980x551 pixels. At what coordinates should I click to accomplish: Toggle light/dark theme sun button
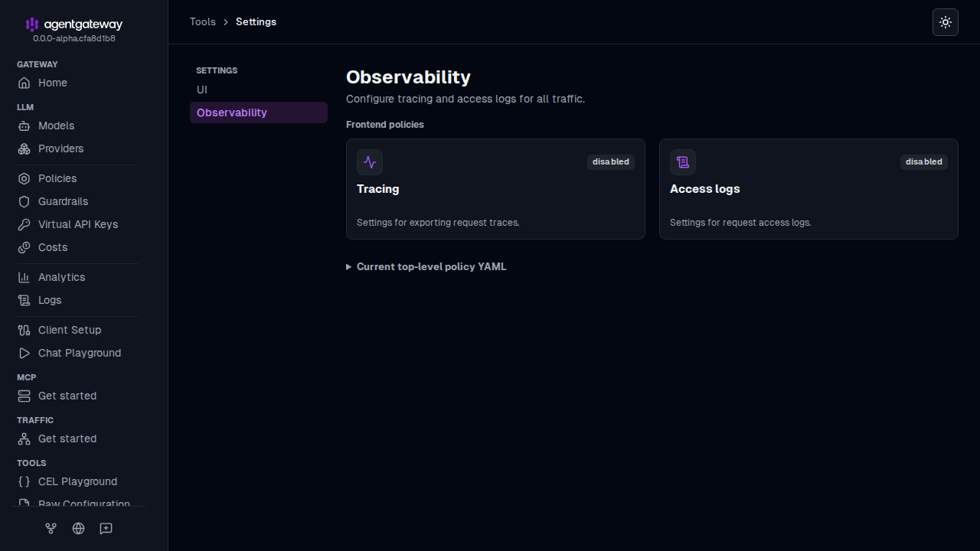946,22
